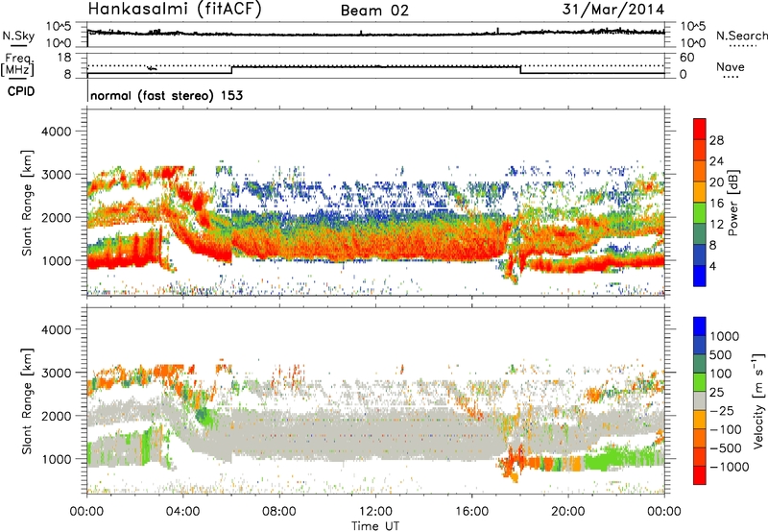The image size is (768, 532).
Task: Click the 'Freq. [MHz]' axis label
Action: click(18, 64)
